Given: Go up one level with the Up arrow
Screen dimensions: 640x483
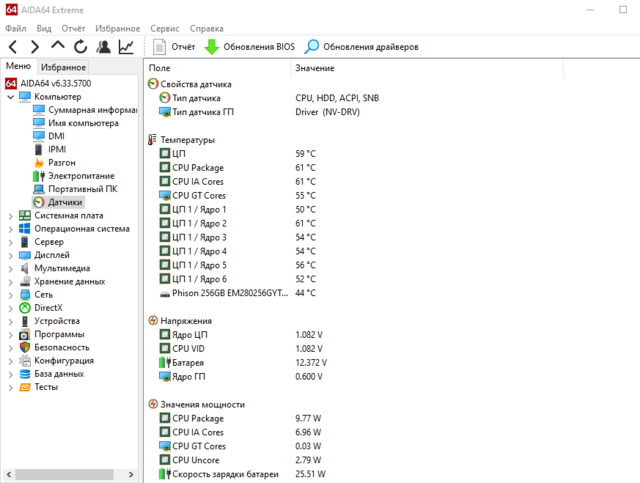Looking at the screenshot, I should pyautogui.click(x=57, y=47).
